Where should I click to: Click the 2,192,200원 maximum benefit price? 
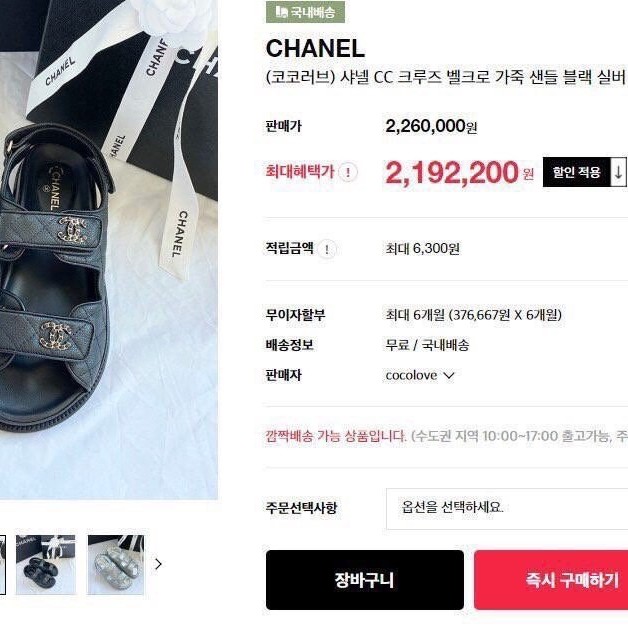pos(459,173)
